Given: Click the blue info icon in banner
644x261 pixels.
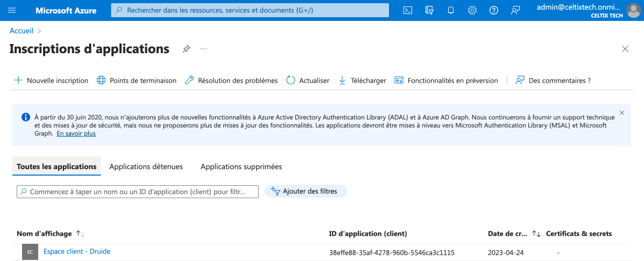Looking at the screenshot, I should (x=25, y=117).
